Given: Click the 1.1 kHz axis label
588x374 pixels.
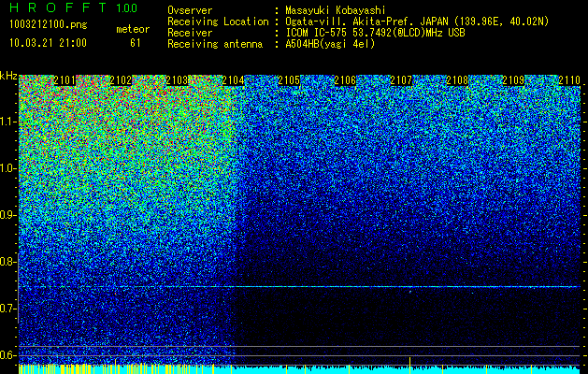Looking at the screenshot, I should point(8,122).
